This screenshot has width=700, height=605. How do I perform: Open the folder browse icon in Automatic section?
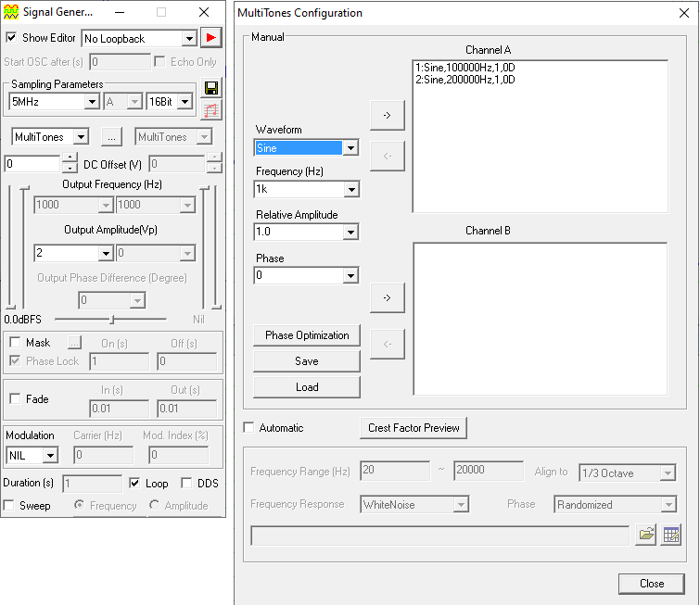pyautogui.click(x=646, y=536)
